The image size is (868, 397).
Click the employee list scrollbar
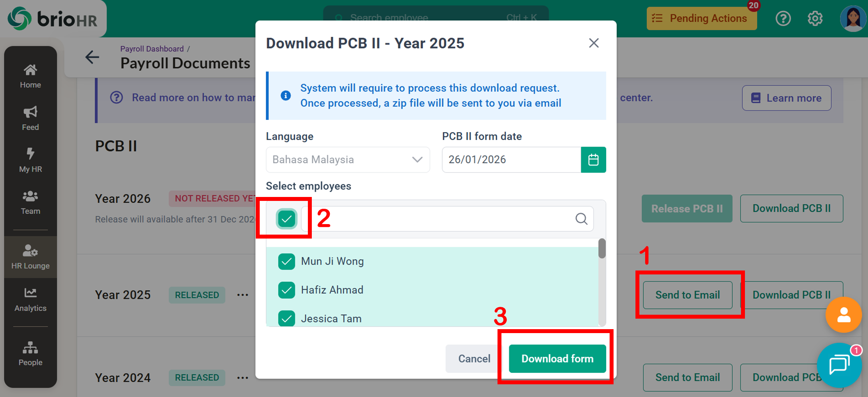click(x=602, y=249)
